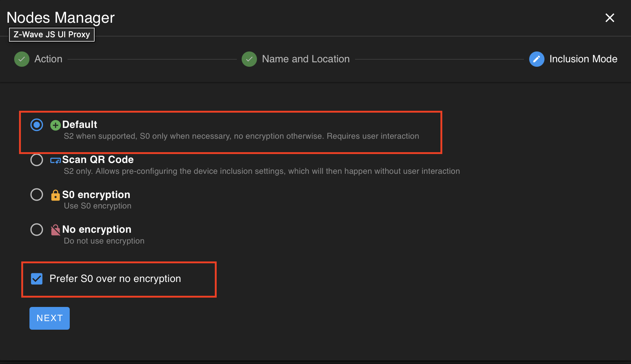The image size is (631, 364).
Task: Click the Nodes Manager dialog title
Action: tap(60, 18)
